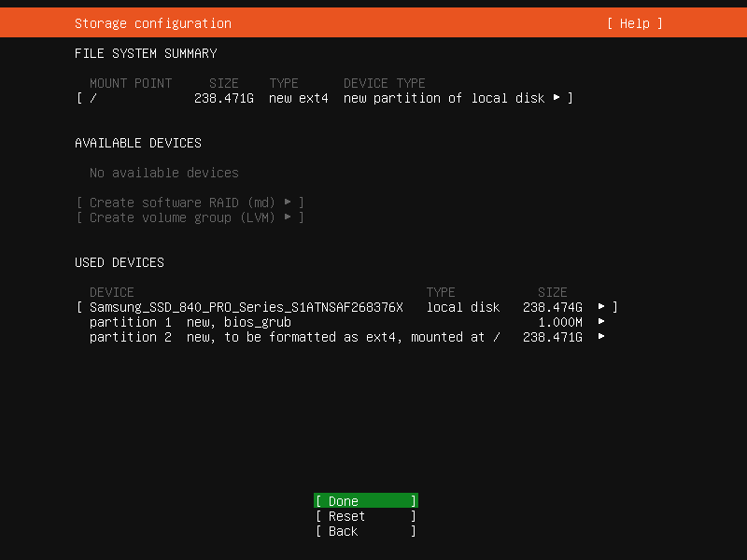747x560 pixels.
Task: Open arrow for partition 1 bios_grub
Action: 601,322
